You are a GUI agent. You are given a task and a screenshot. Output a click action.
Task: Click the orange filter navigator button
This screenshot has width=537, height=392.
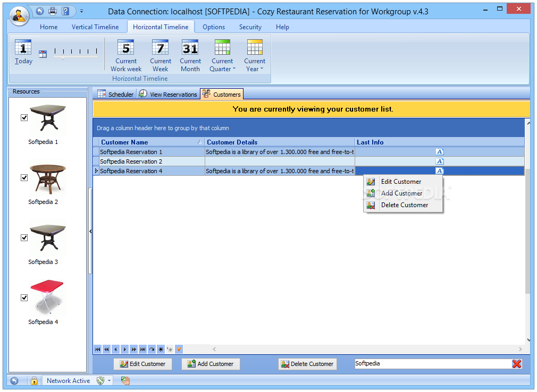pyautogui.click(x=179, y=350)
